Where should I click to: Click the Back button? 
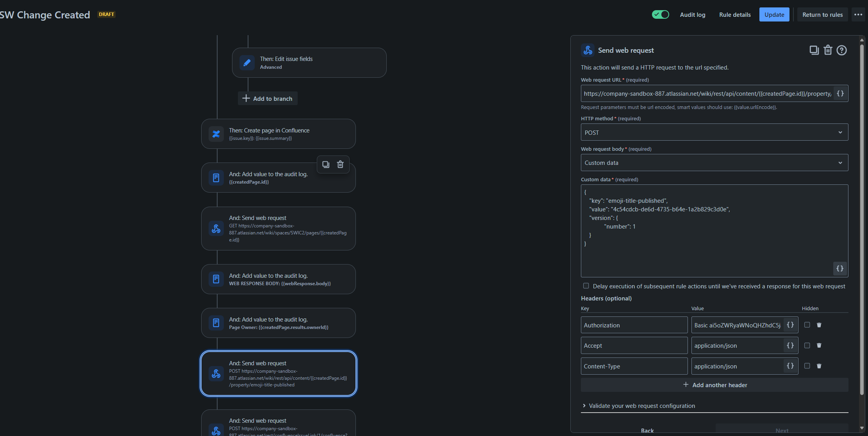647,430
